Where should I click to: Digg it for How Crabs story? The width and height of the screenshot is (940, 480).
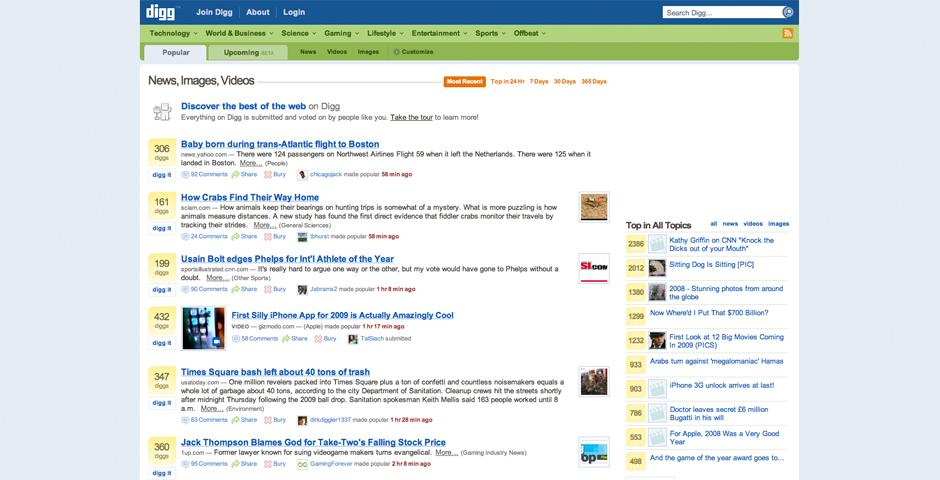coord(162,228)
